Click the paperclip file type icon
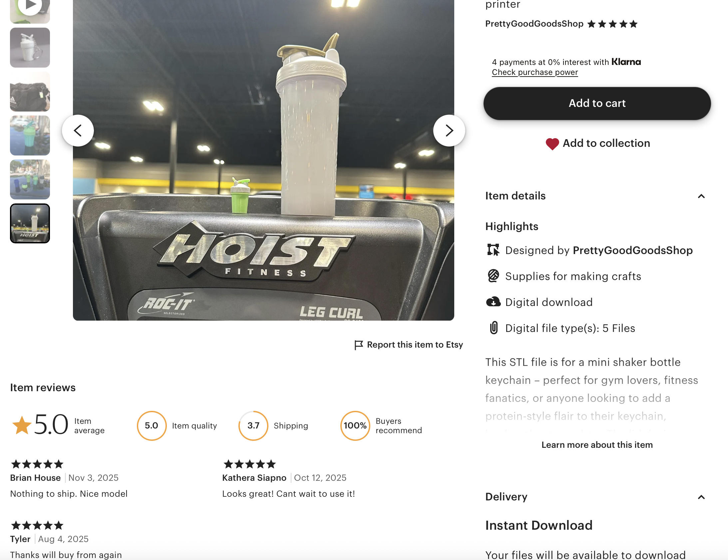The height and width of the screenshot is (560, 728). [x=494, y=328]
